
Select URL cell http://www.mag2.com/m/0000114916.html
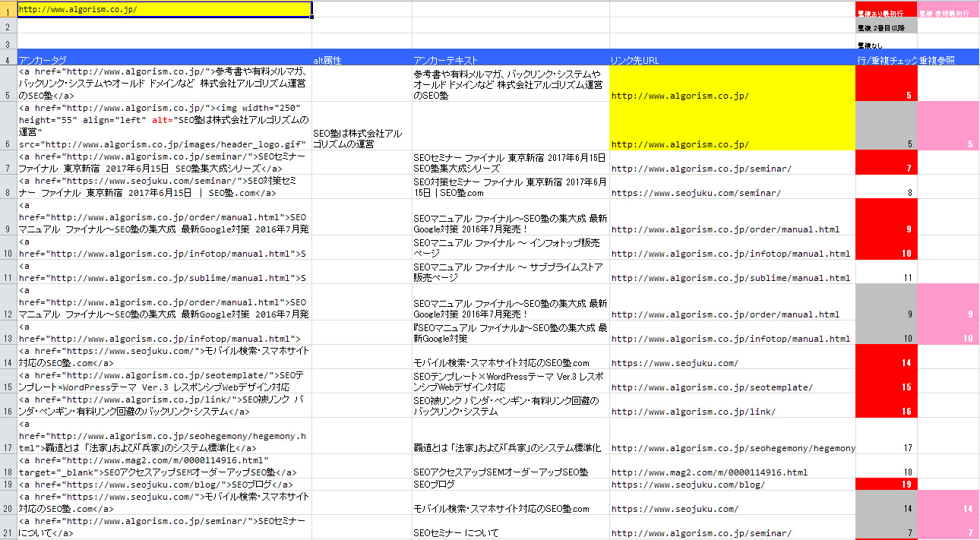[732, 466]
